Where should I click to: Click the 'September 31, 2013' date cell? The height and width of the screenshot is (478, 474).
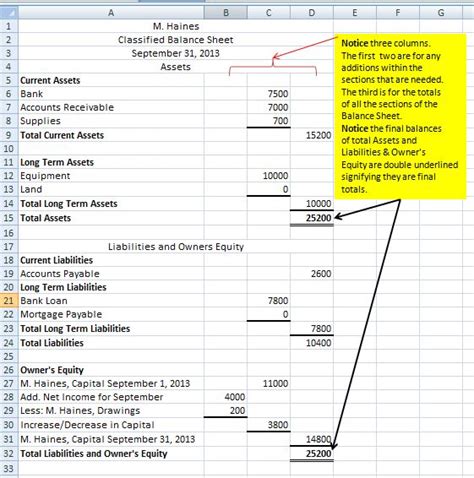click(176, 53)
